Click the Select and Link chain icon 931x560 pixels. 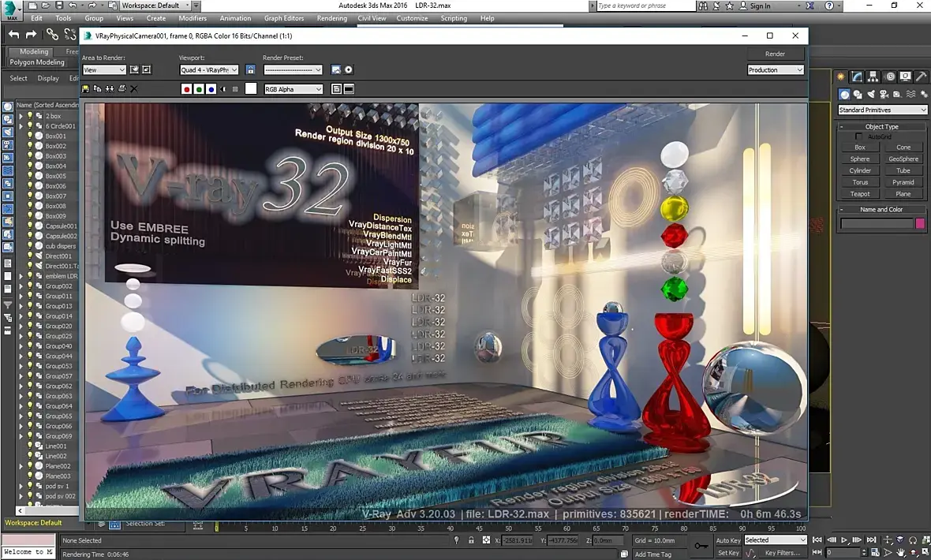click(52, 35)
